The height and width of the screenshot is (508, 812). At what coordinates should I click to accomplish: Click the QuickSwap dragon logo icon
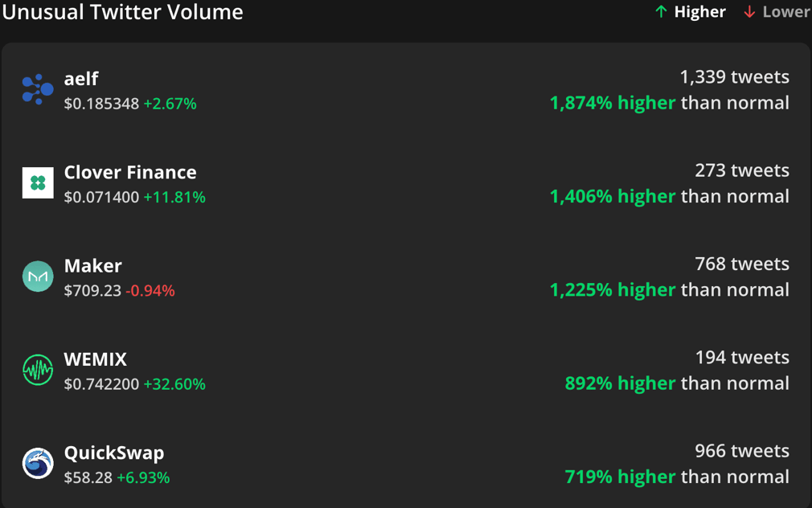(x=38, y=463)
